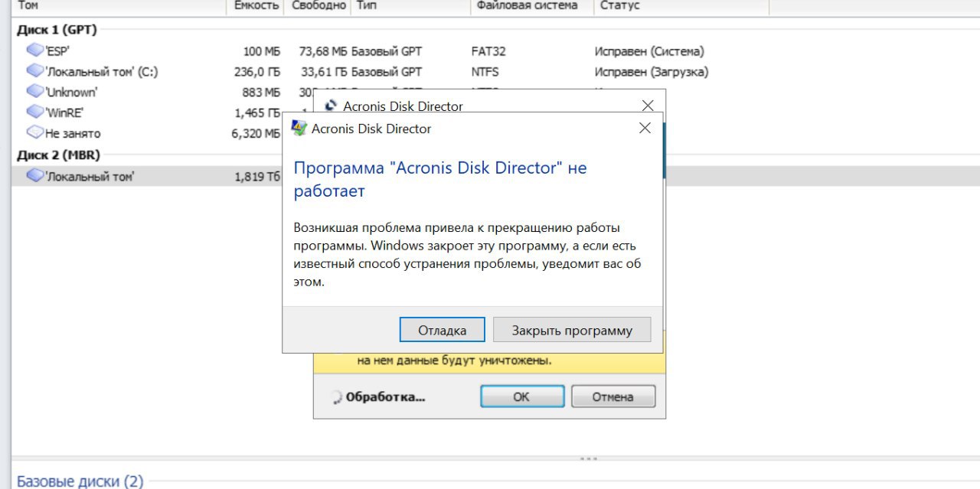This screenshot has height=489, width=980.
Task: Click the 'Локальный том' (C:) volume icon
Action: point(35,71)
